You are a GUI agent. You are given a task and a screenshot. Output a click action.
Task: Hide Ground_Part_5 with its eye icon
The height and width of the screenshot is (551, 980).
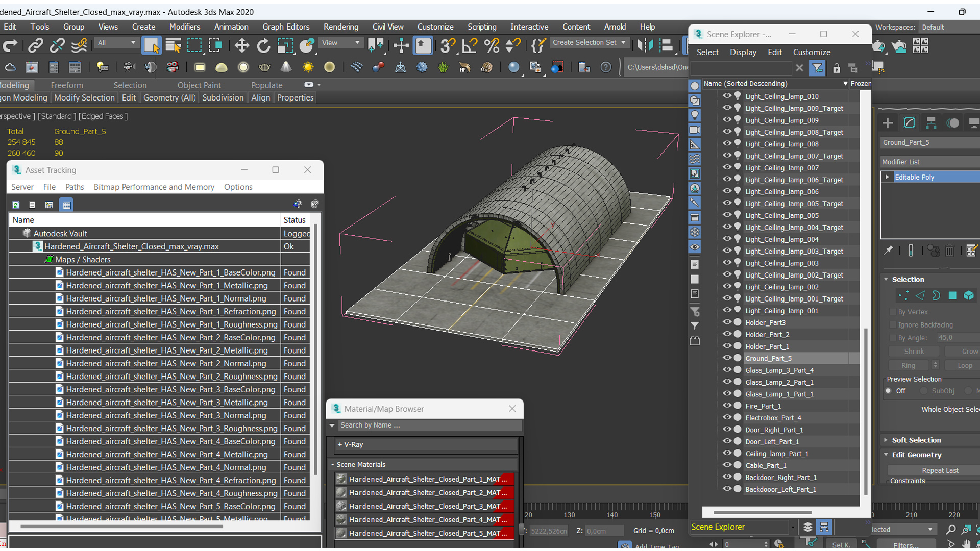[727, 358]
